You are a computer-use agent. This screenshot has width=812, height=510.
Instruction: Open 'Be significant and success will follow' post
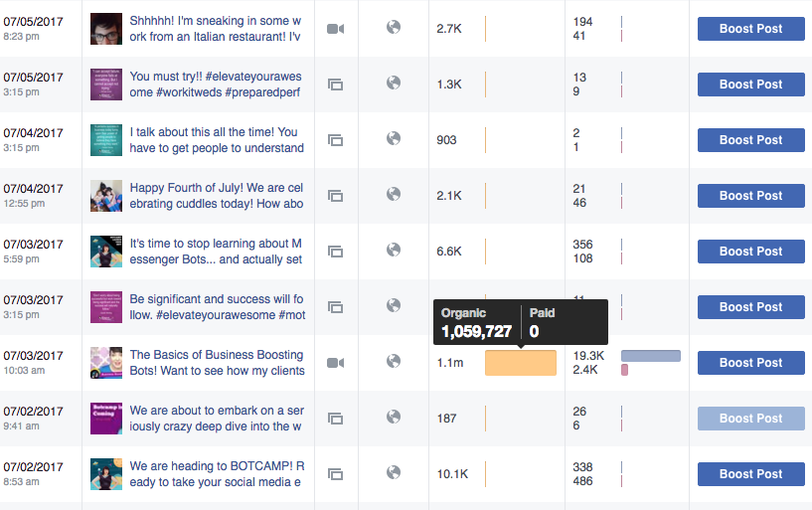tap(218, 307)
